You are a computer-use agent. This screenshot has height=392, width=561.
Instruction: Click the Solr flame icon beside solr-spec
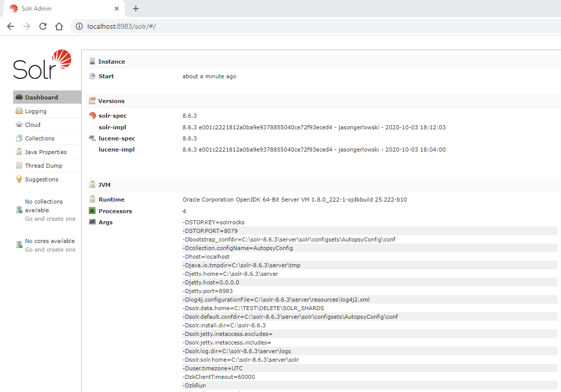92,115
